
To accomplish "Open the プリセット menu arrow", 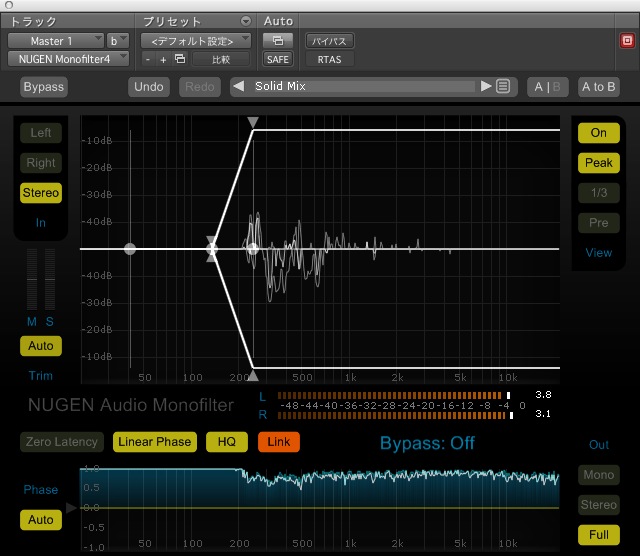I will click(246, 21).
